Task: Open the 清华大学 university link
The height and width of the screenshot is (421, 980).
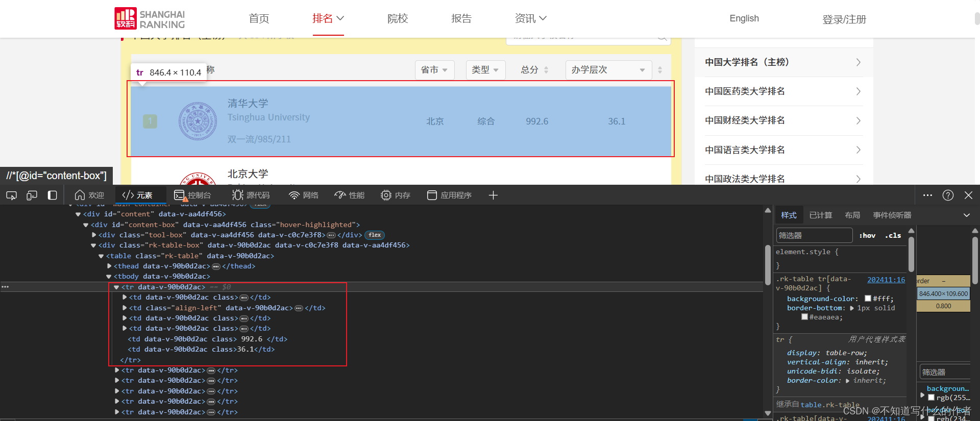Action: (x=248, y=104)
